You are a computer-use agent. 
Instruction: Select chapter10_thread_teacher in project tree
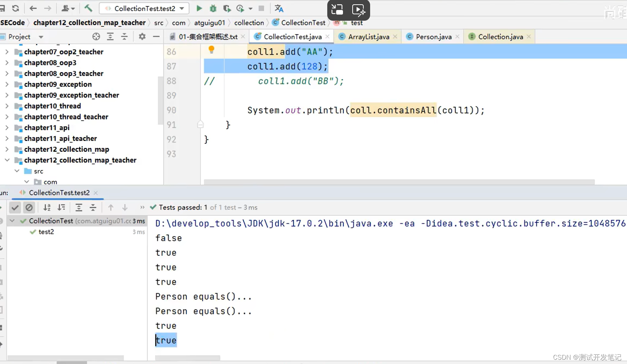click(x=66, y=117)
